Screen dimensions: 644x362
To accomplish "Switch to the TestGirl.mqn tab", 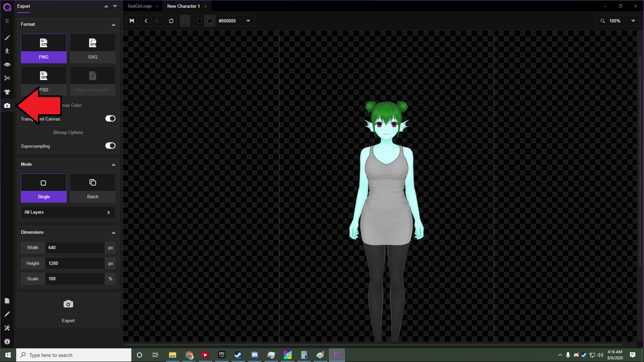I will (x=139, y=6).
